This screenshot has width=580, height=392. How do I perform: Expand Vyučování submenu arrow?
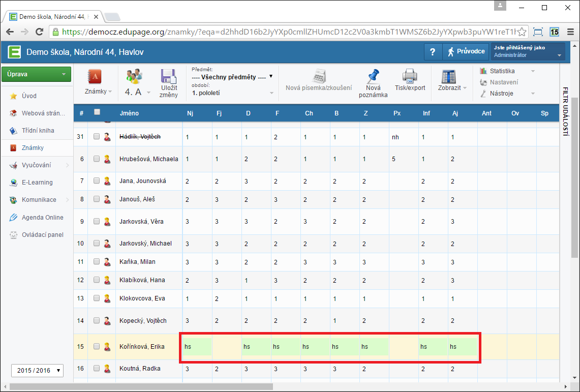[67, 165]
